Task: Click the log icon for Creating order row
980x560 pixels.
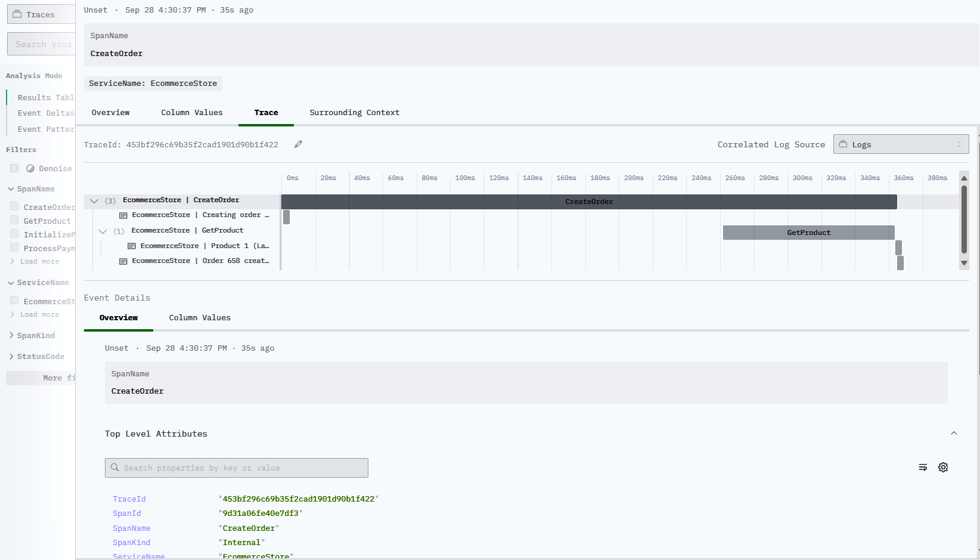Action: coord(123,215)
